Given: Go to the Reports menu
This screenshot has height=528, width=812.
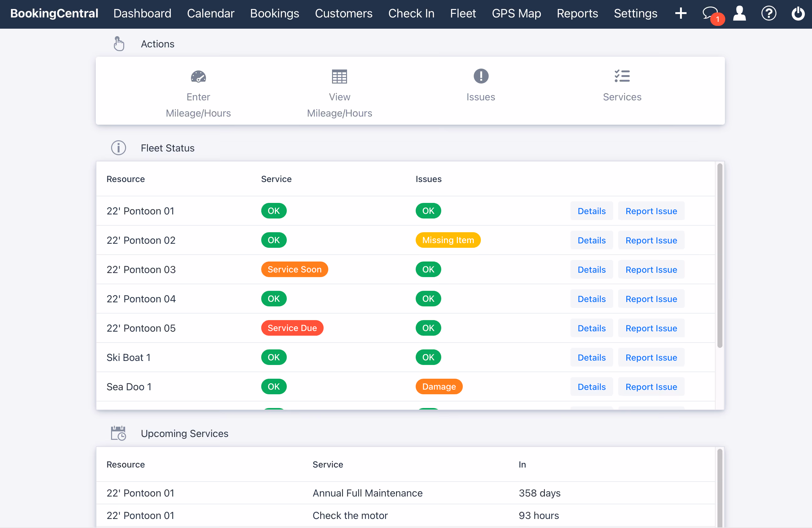Looking at the screenshot, I should click(577, 13).
